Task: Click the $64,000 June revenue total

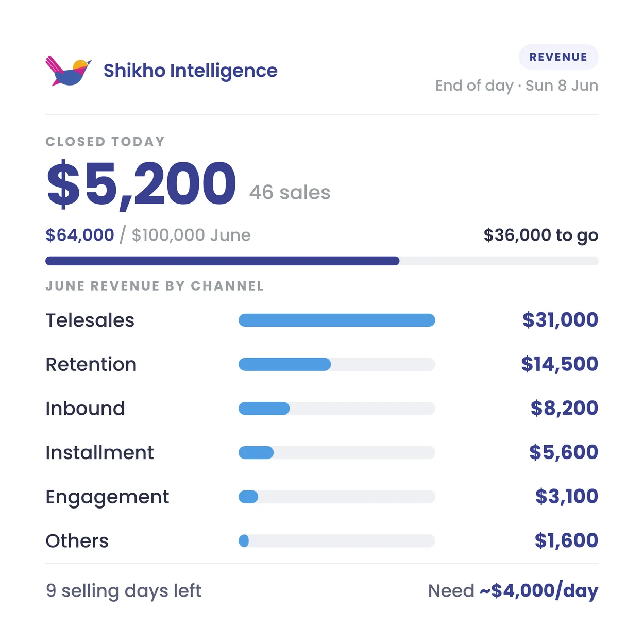Action: pos(80,235)
